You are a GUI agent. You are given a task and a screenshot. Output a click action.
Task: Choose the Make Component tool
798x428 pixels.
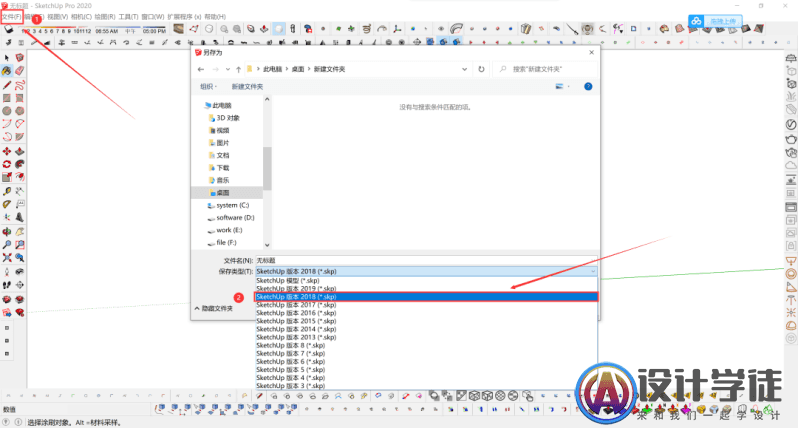pos(20,58)
